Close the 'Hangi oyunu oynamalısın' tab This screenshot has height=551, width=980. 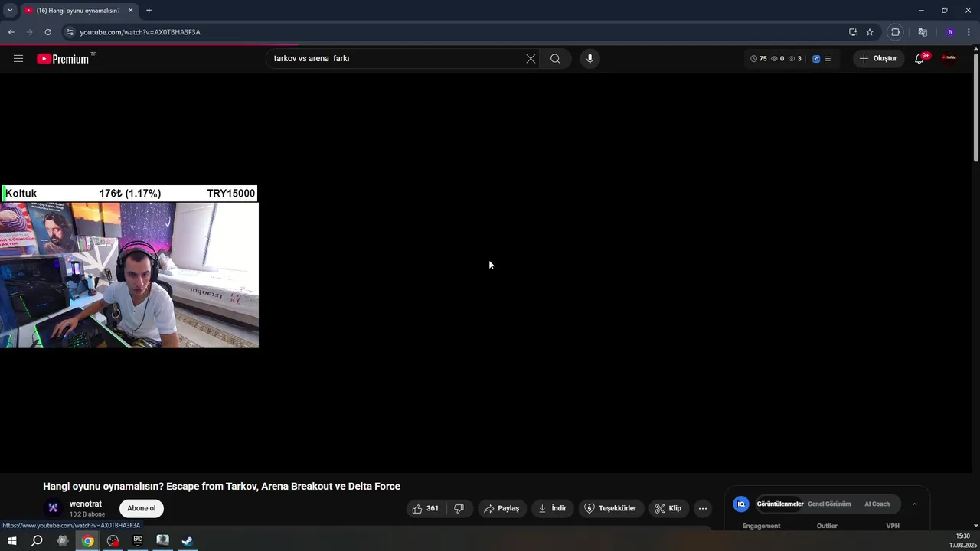tap(130, 11)
